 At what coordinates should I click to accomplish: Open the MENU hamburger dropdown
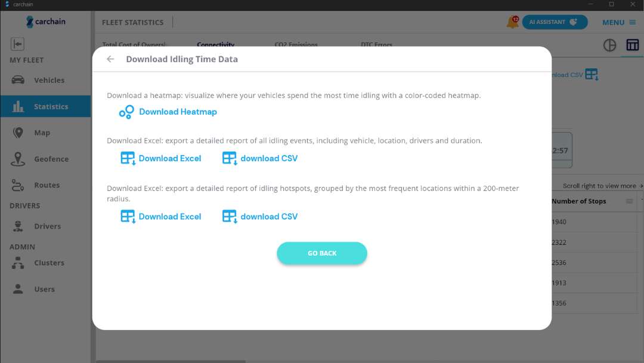(x=618, y=23)
